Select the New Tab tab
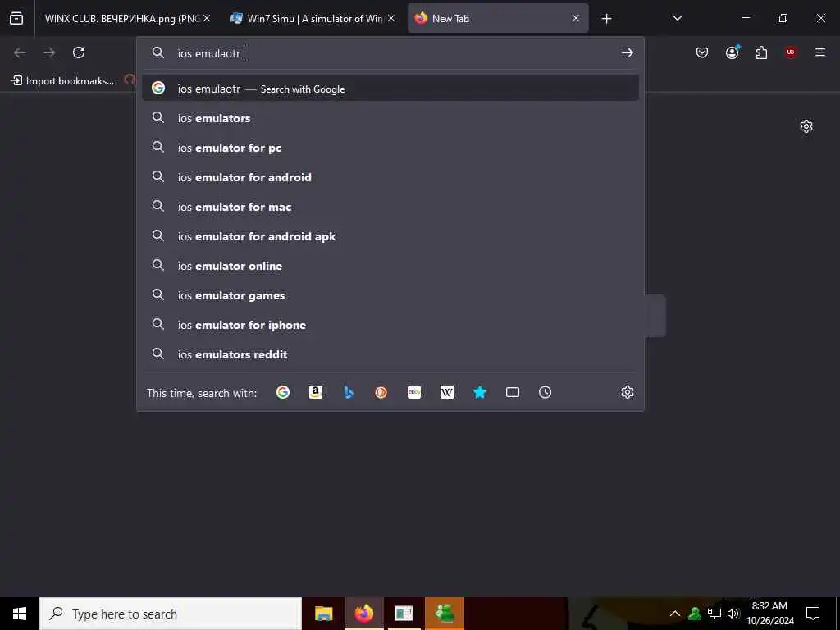 (x=498, y=18)
